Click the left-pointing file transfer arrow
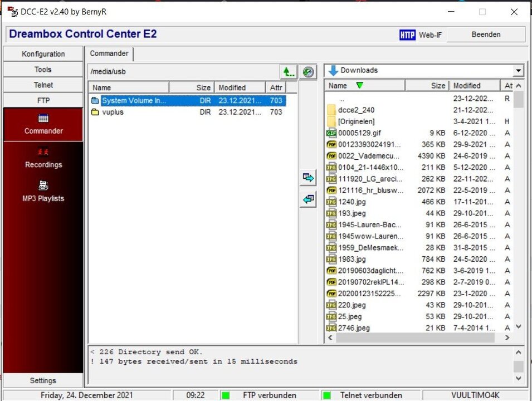 click(x=308, y=199)
